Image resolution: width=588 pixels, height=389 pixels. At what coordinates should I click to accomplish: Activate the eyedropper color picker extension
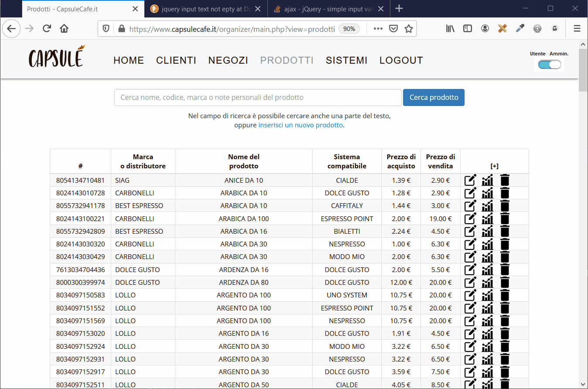click(x=520, y=29)
